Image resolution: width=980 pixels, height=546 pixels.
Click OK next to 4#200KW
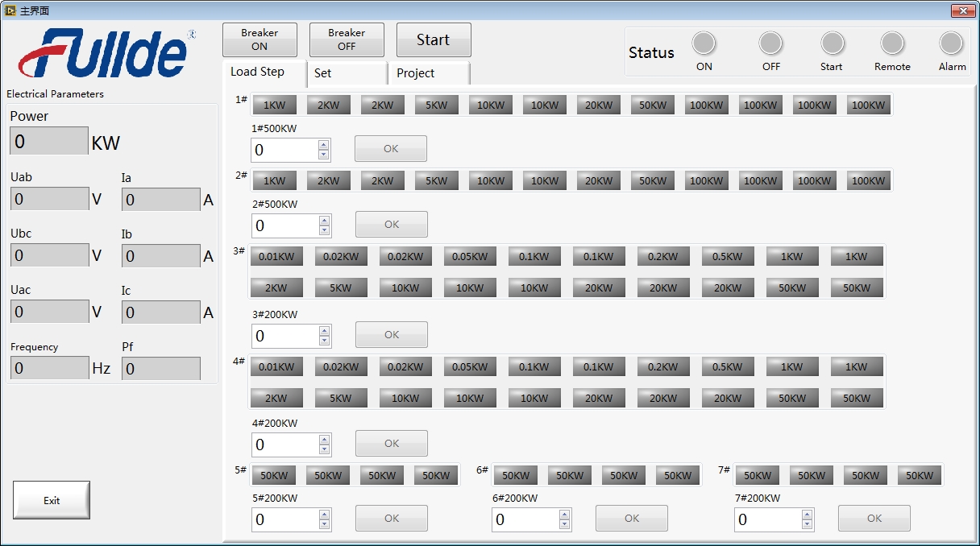click(x=392, y=444)
